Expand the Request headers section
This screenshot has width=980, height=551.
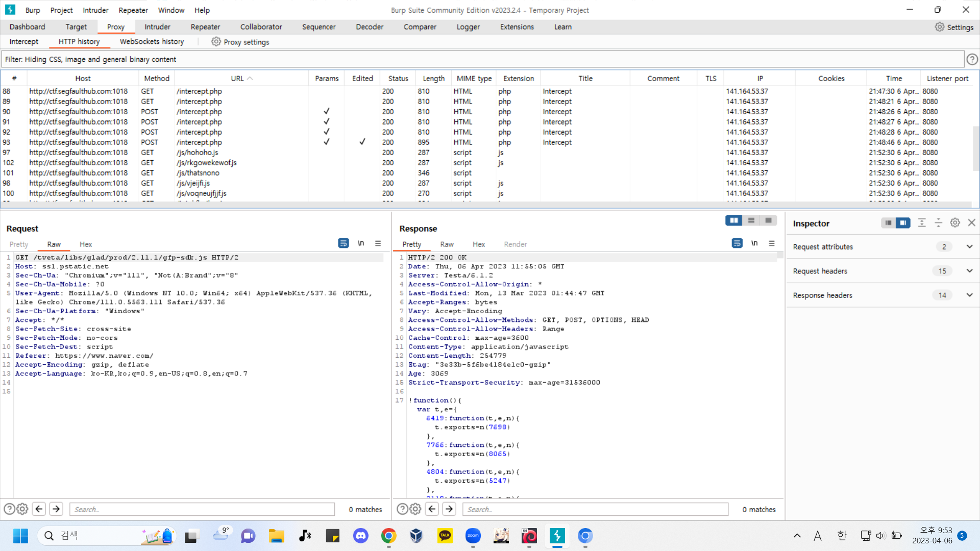969,271
